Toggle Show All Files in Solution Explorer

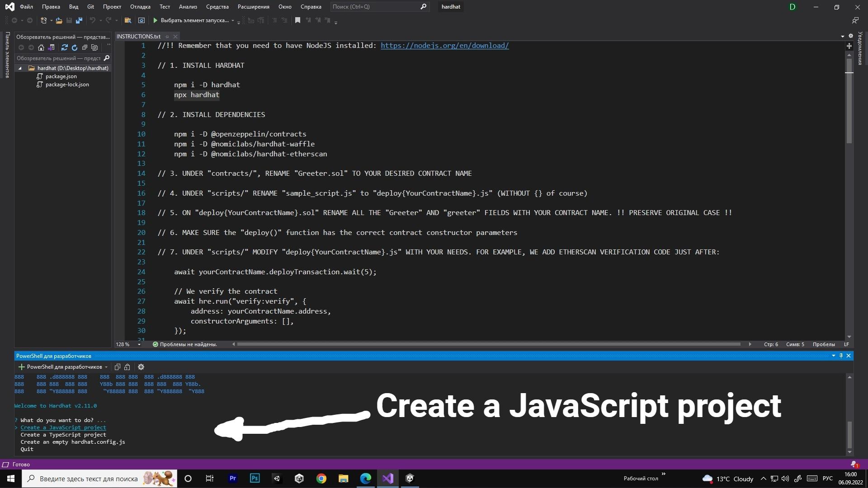(94, 47)
